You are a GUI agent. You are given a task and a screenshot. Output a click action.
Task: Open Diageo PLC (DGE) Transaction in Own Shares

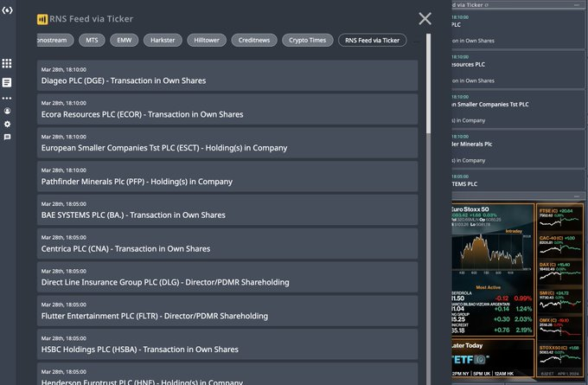click(x=227, y=75)
